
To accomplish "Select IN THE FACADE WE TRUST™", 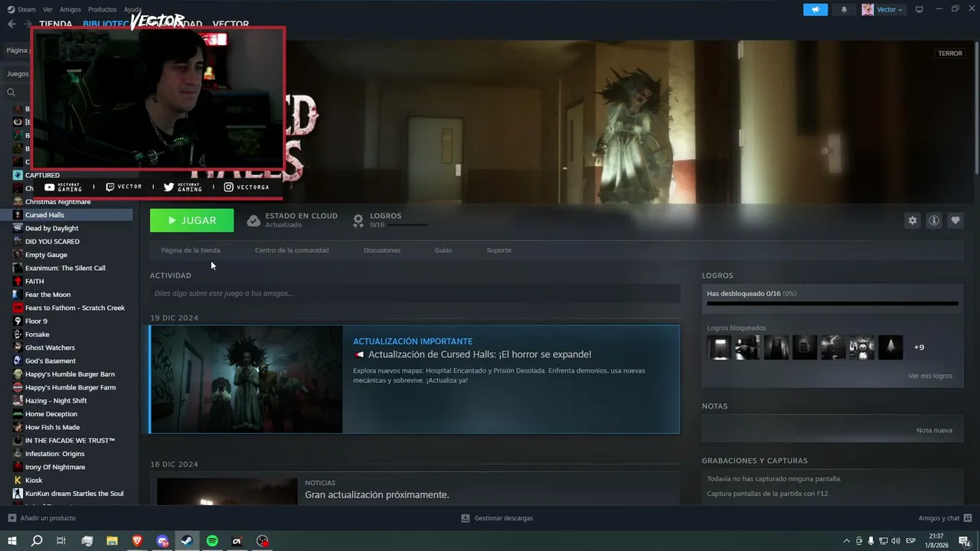I will coord(70,441).
